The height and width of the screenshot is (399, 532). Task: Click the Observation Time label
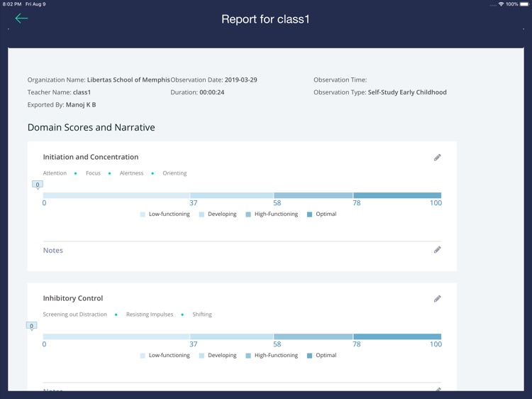pos(340,80)
